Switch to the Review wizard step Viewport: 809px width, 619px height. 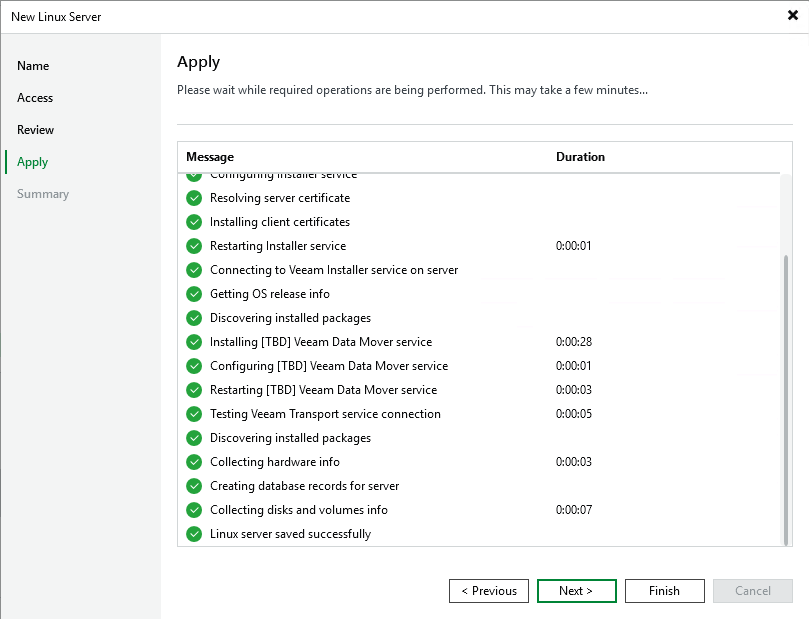tap(36, 130)
